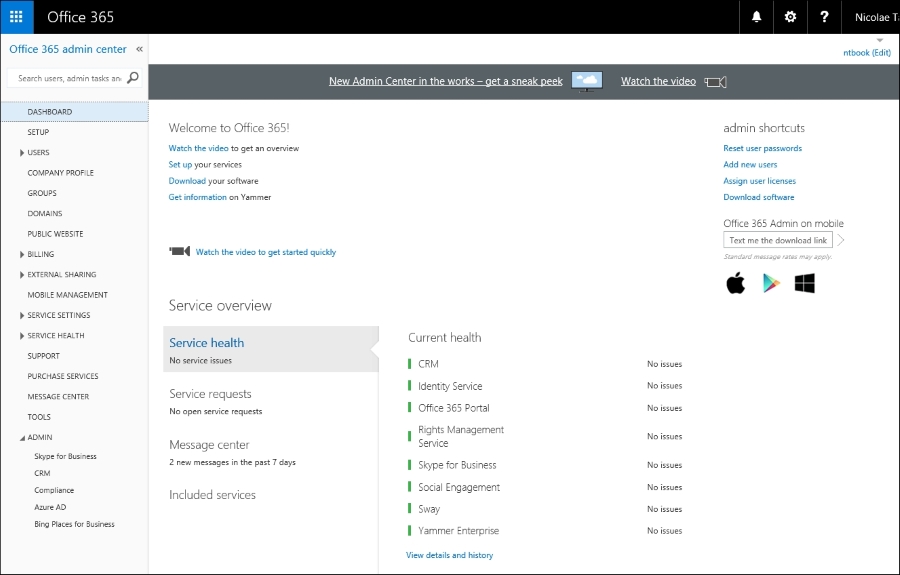Select the Service health tab
900x575 pixels.
[x=271, y=349]
